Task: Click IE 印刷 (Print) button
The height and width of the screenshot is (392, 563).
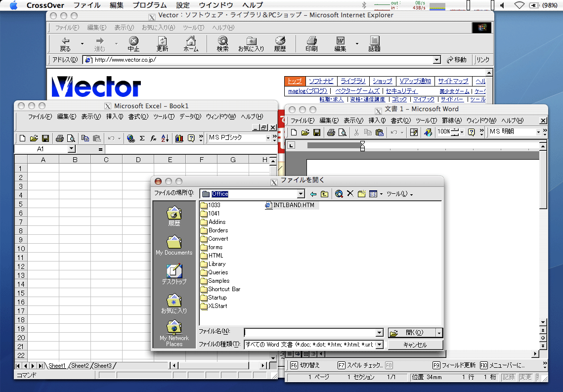Action: coord(312,44)
